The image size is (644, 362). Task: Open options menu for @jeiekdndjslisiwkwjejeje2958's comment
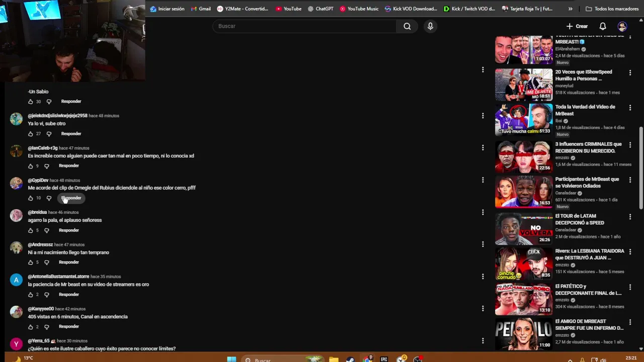tap(482, 116)
